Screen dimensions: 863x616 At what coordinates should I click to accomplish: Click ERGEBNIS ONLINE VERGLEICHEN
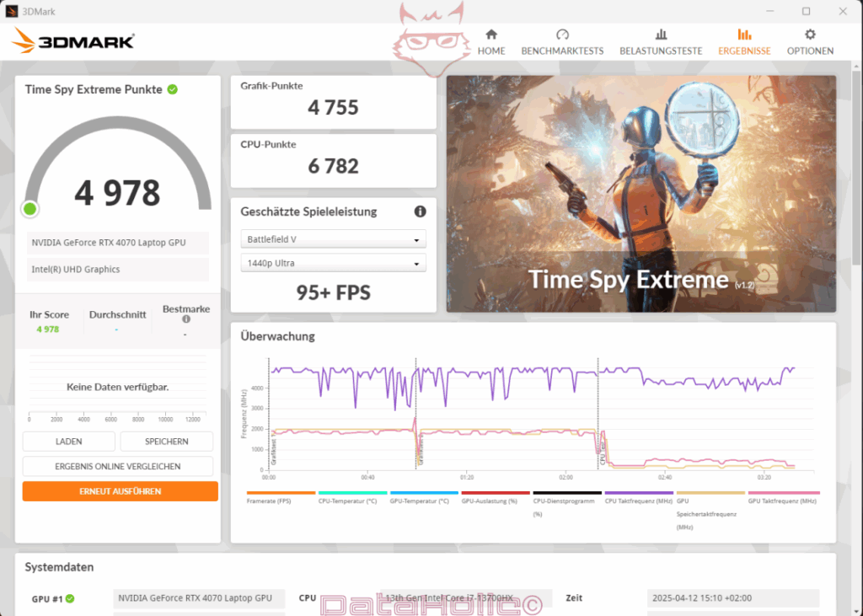pyautogui.click(x=118, y=466)
